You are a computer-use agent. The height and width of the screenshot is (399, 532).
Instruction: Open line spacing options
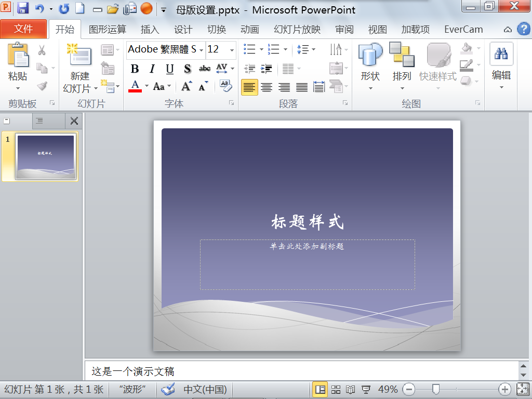305,49
